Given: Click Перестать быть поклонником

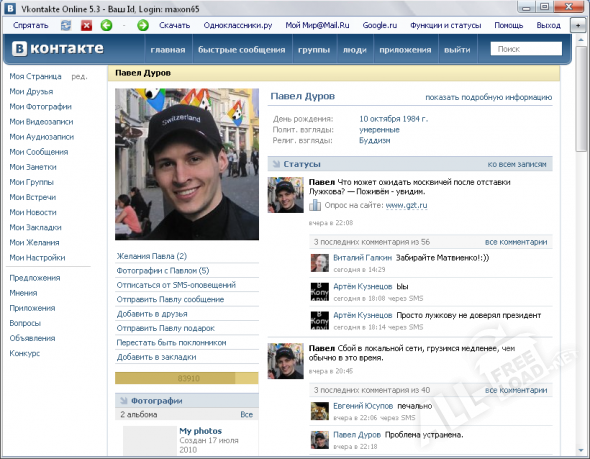Looking at the screenshot, I should pyautogui.click(x=171, y=343).
